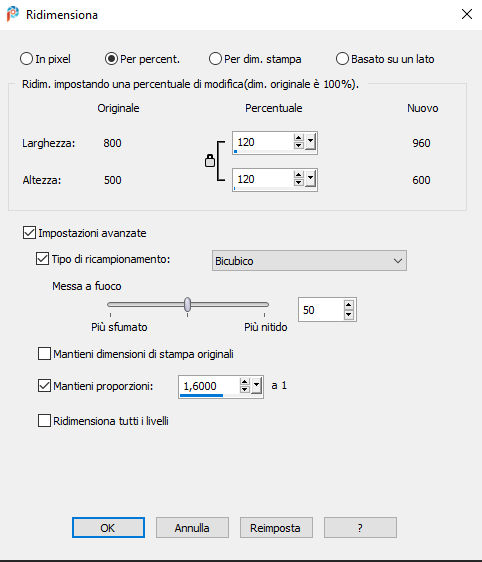
Task: Click the Messa a fuoco slider handle
Action: tap(187, 305)
